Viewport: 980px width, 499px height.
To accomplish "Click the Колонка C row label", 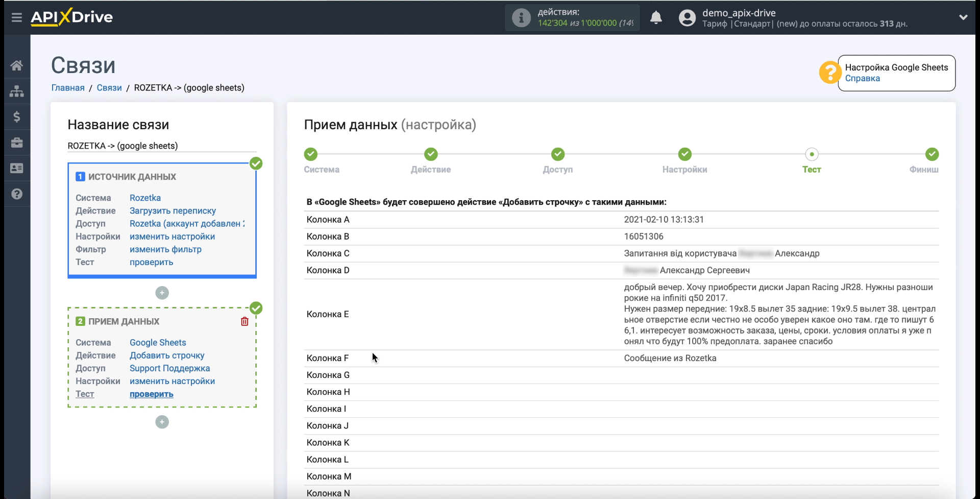I will click(328, 253).
